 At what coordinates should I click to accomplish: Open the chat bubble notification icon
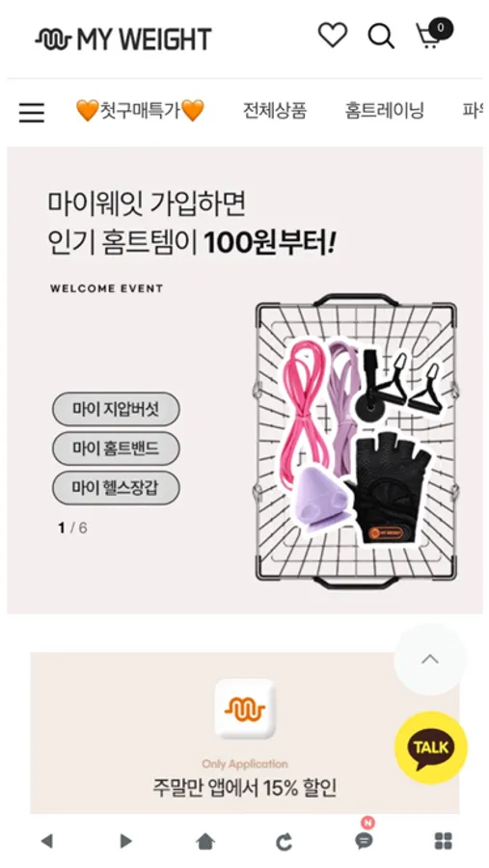tap(364, 838)
